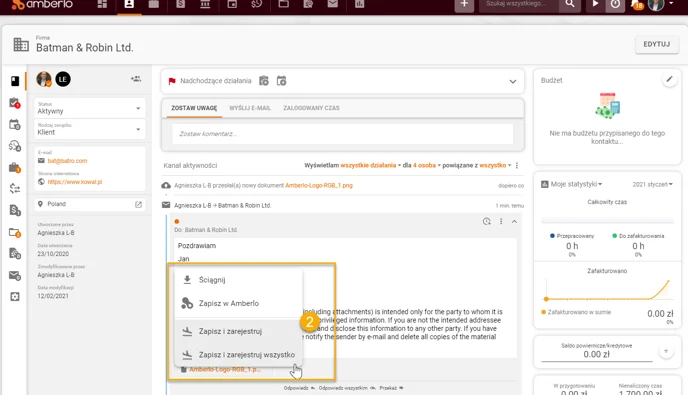The height and width of the screenshot is (395, 688).
Task: Switch to the ZALOGOWANY CZAS tab
Action: point(311,108)
